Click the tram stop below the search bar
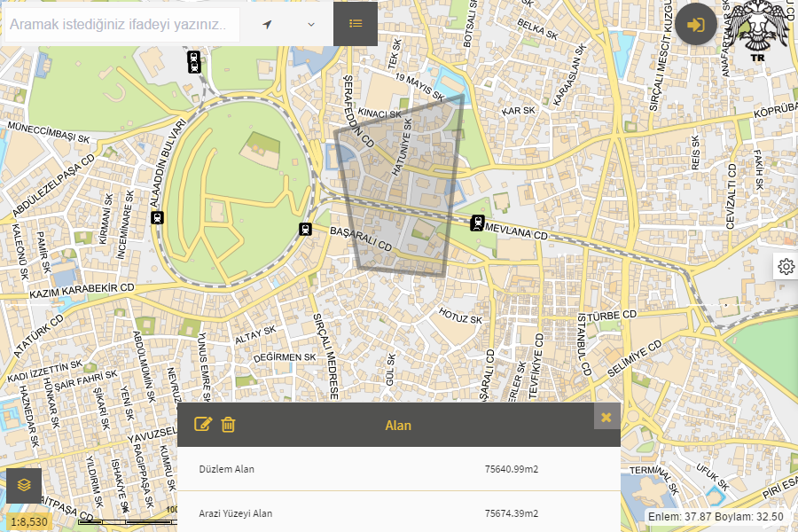Image resolution: width=798 pixels, height=532 pixels. 193,61
